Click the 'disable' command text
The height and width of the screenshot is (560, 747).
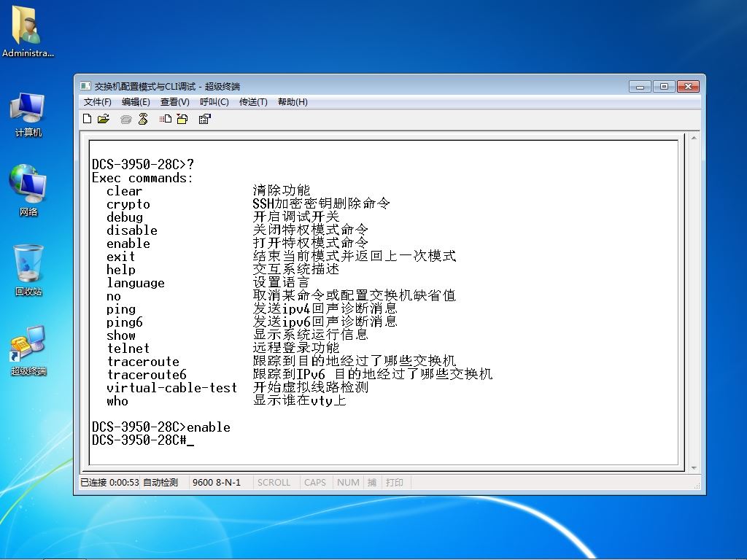point(132,230)
